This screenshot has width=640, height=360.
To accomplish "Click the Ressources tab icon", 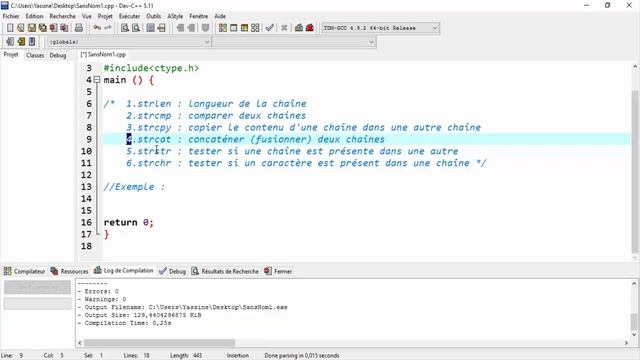I will click(x=54, y=271).
